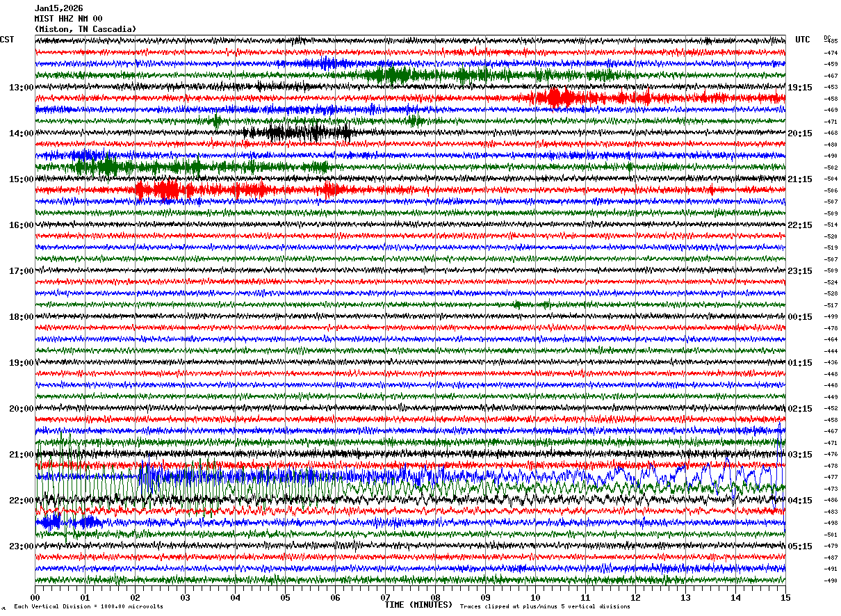Screen dimensions: 841x616
Task: Select the 13:00 CST time label
Action: tap(21, 88)
